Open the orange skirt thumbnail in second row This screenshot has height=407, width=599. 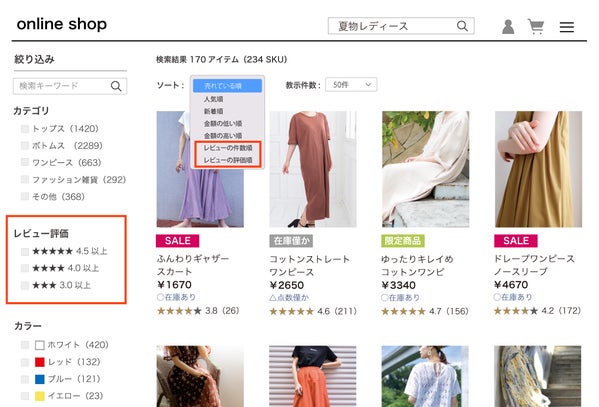313,376
